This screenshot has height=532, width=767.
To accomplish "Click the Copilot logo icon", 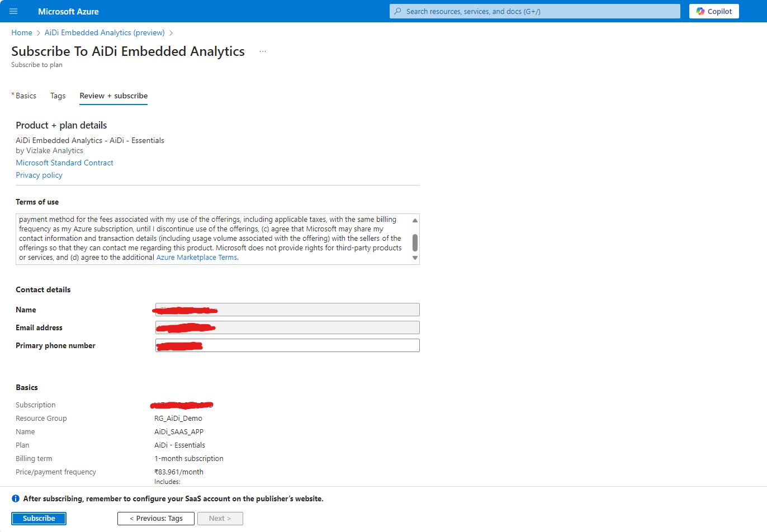I will pyautogui.click(x=700, y=11).
